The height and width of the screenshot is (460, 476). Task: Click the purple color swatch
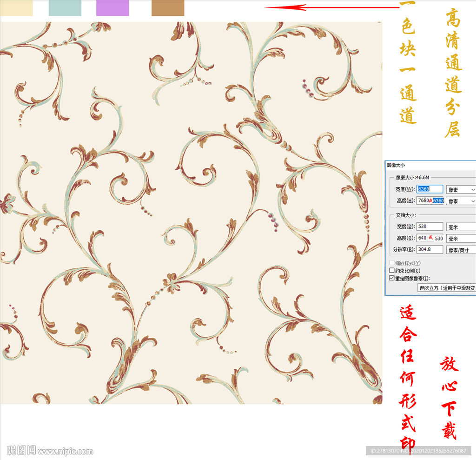(x=112, y=8)
